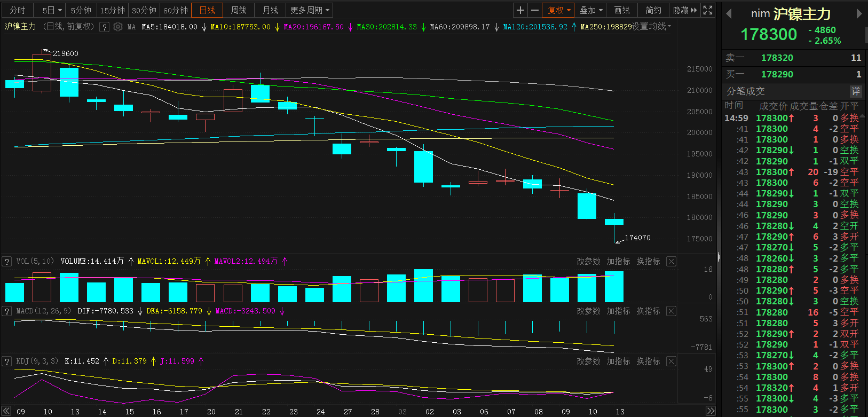This screenshot has height=417, width=868.
Task: Expand the 5日 period dropdown
Action: (52, 10)
